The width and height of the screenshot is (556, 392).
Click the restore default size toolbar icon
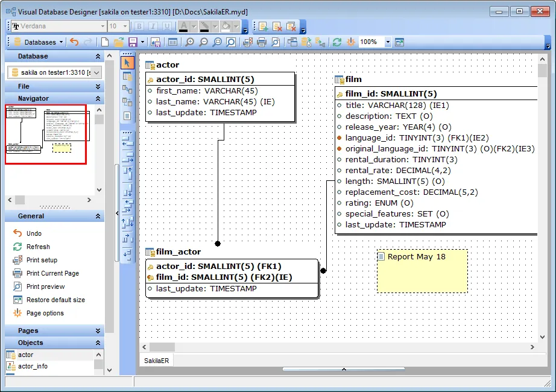tap(400, 42)
